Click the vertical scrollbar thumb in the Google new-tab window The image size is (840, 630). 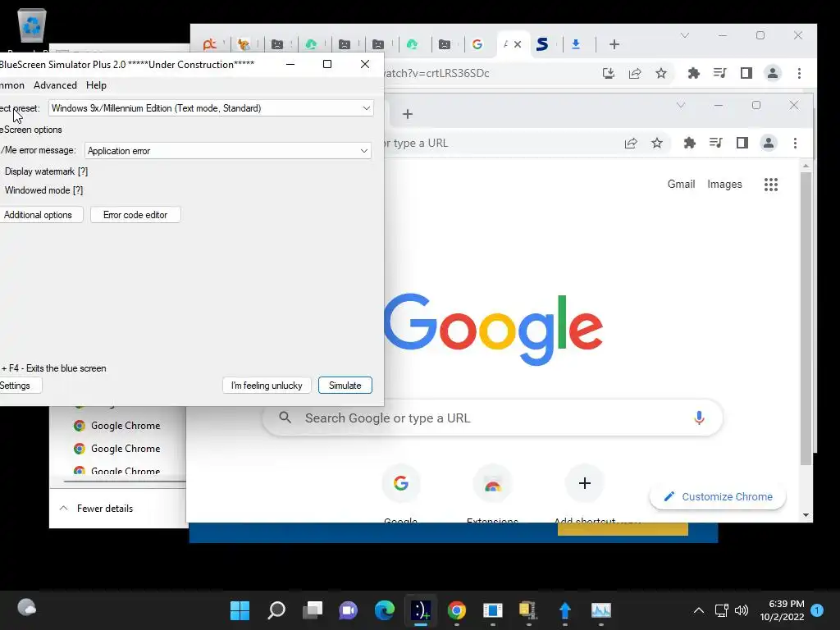point(806,318)
